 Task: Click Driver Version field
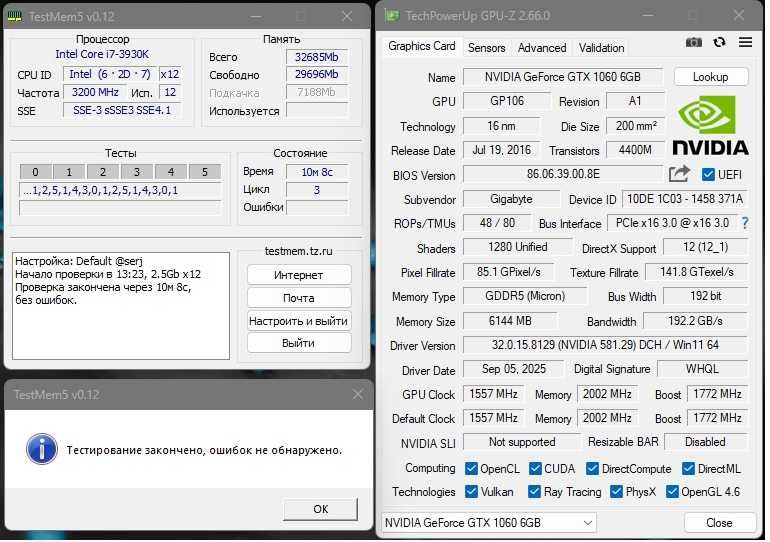pos(605,345)
